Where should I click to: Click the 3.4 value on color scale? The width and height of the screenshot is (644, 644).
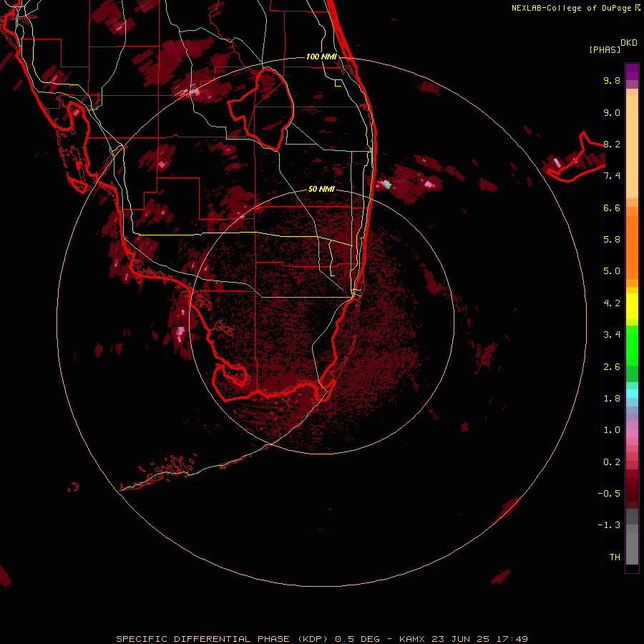click(x=612, y=335)
